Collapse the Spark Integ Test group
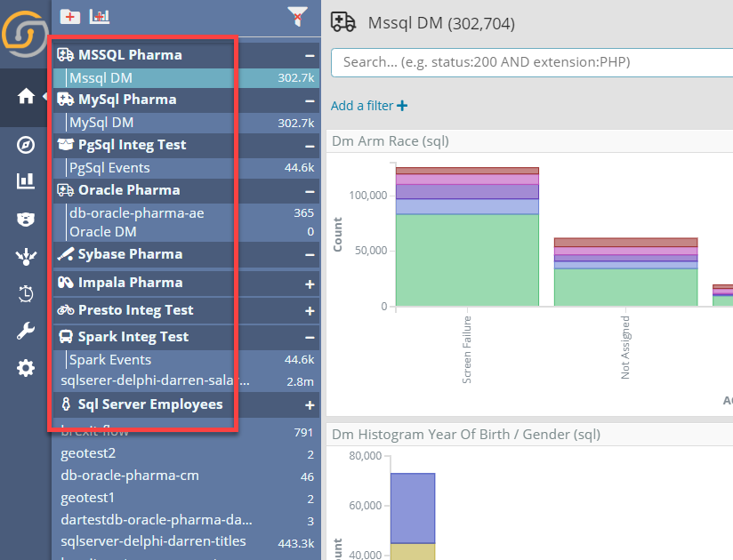733x560 pixels. pyautogui.click(x=310, y=338)
